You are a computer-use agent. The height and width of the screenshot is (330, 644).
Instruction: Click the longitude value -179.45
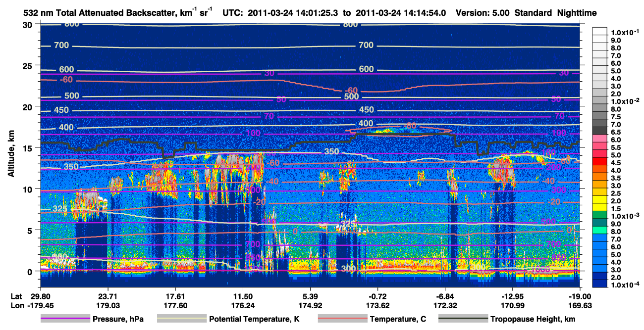[41, 305]
